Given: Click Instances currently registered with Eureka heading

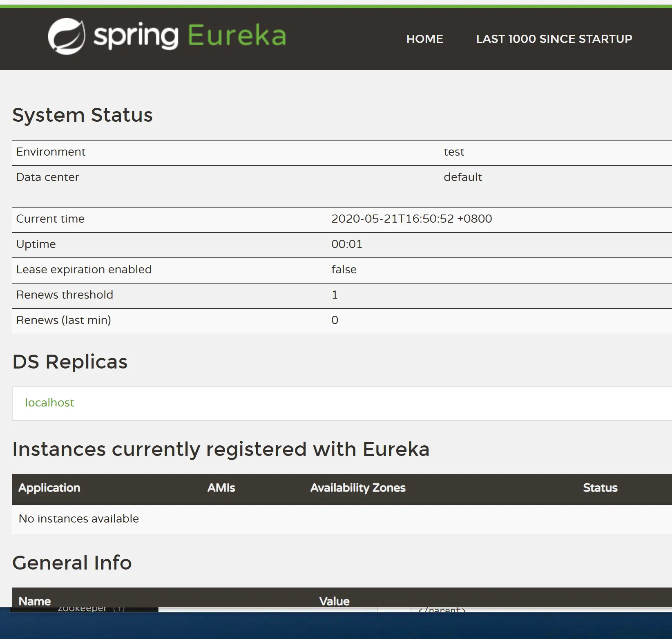Looking at the screenshot, I should click(x=221, y=449).
